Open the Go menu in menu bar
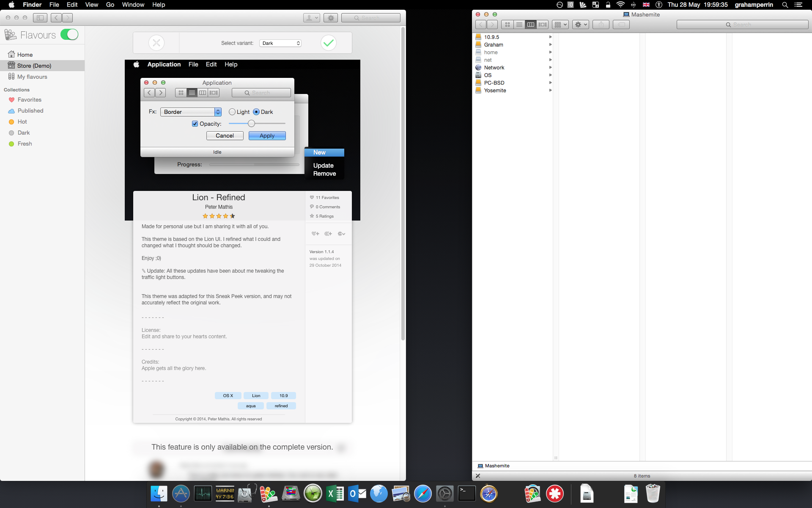The width and height of the screenshot is (812, 508). click(110, 5)
